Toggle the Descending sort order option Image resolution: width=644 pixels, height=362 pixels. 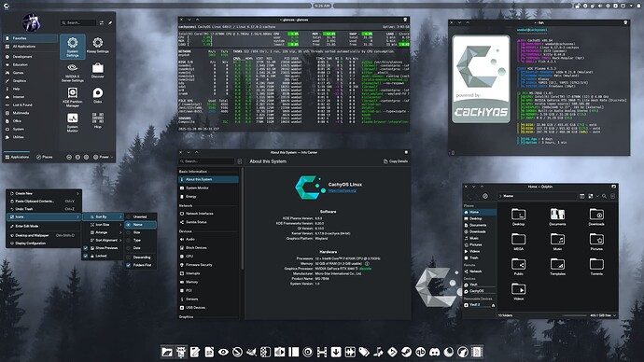click(x=140, y=258)
